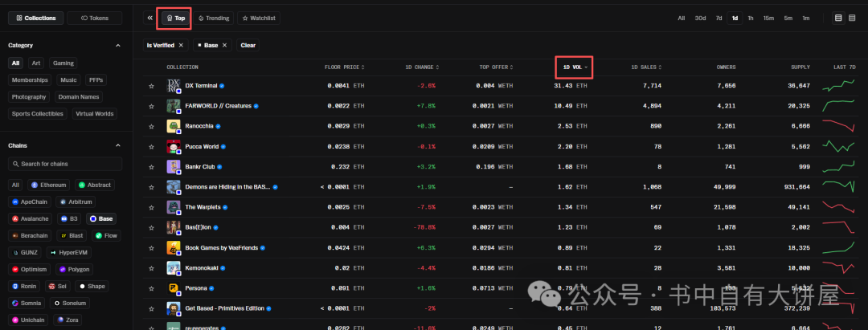Select the 7d time range
The image size is (868, 330).
point(719,18)
